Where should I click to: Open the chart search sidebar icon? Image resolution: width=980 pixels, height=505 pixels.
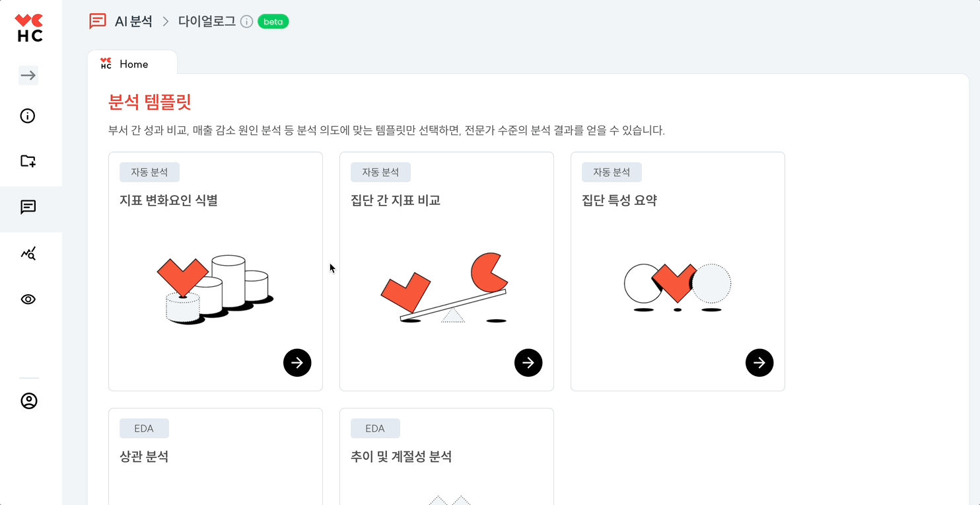tap(28, 253)
